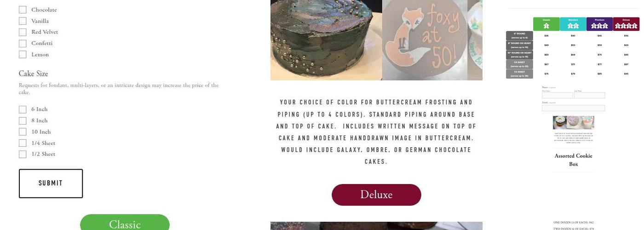Viewport: 644px width, 230px height.
Task: Submit the cake order form
Action: pos(51,184)
